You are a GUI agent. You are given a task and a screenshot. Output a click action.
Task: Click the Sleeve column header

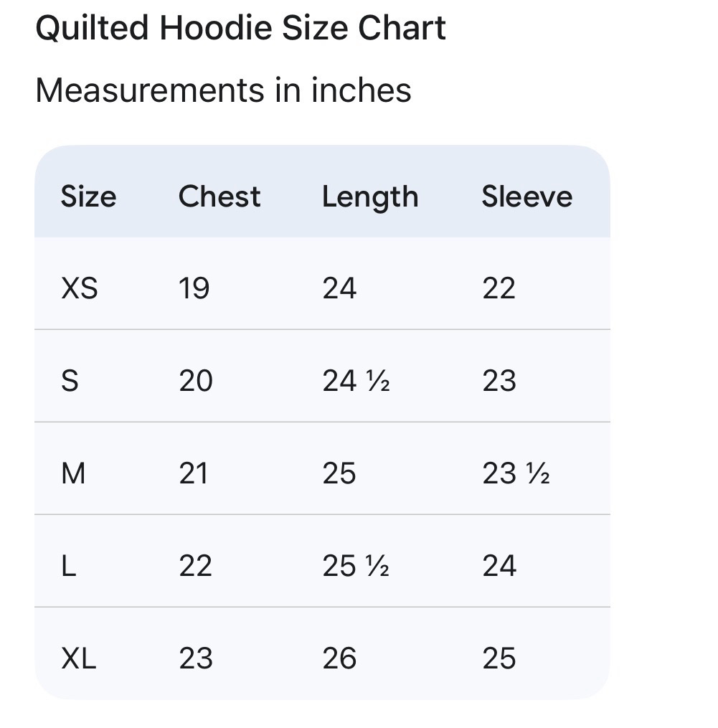[x=527, y=196]
